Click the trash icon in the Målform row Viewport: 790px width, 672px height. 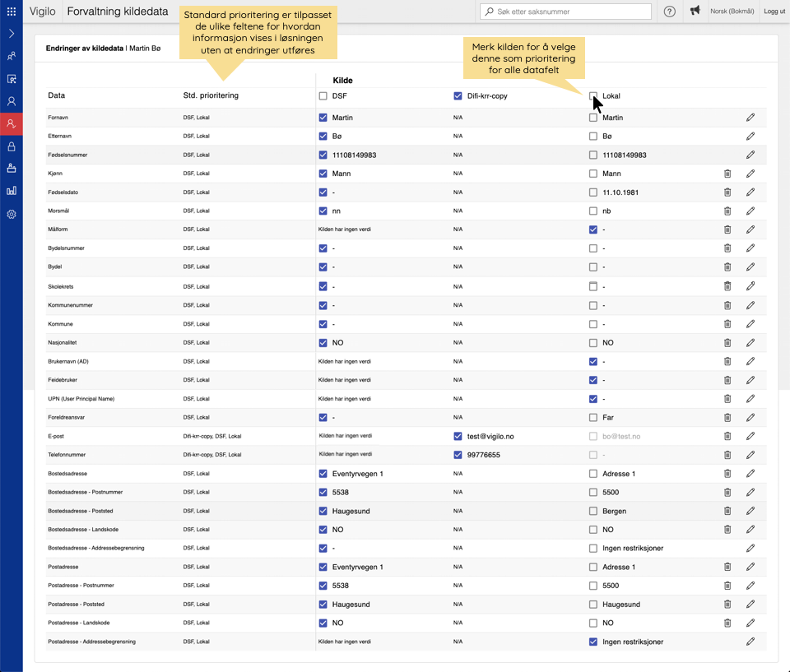[x=727, y=229]
